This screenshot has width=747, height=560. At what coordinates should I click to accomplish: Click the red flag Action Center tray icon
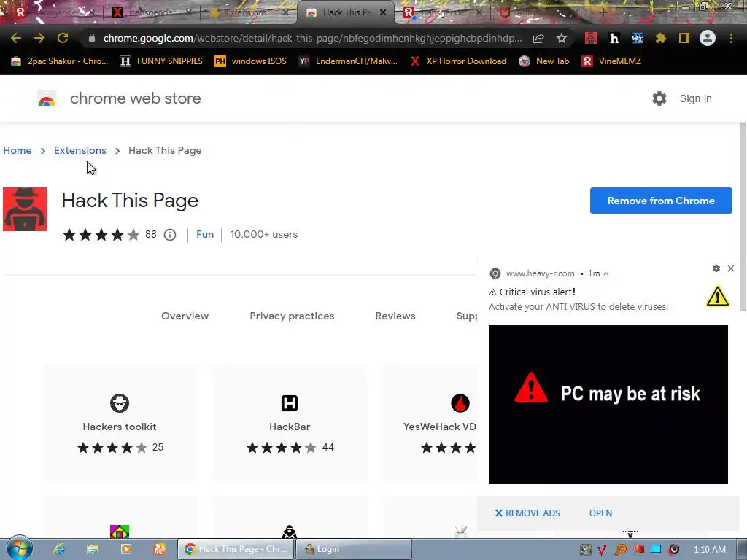[x=638, y=550]
